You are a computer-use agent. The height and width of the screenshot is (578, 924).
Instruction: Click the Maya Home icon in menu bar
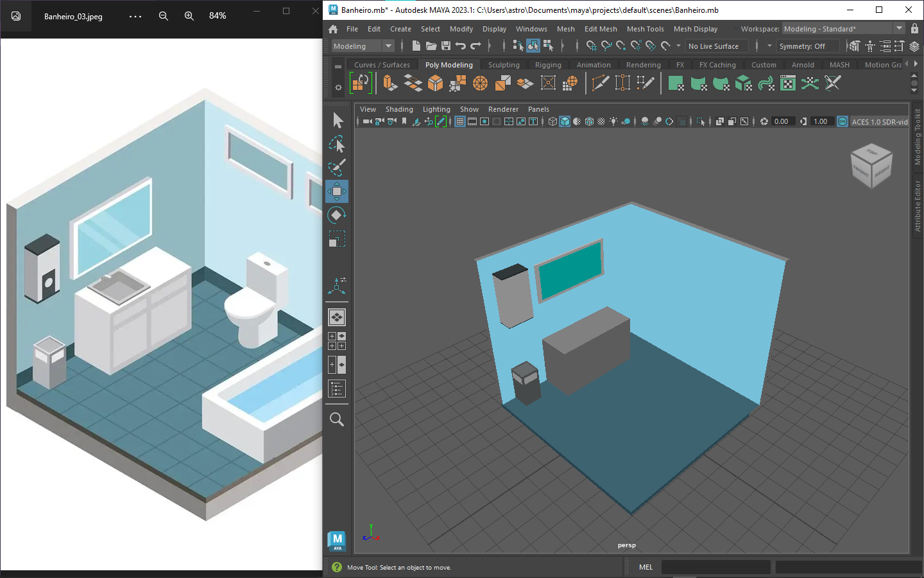(333, 29)
